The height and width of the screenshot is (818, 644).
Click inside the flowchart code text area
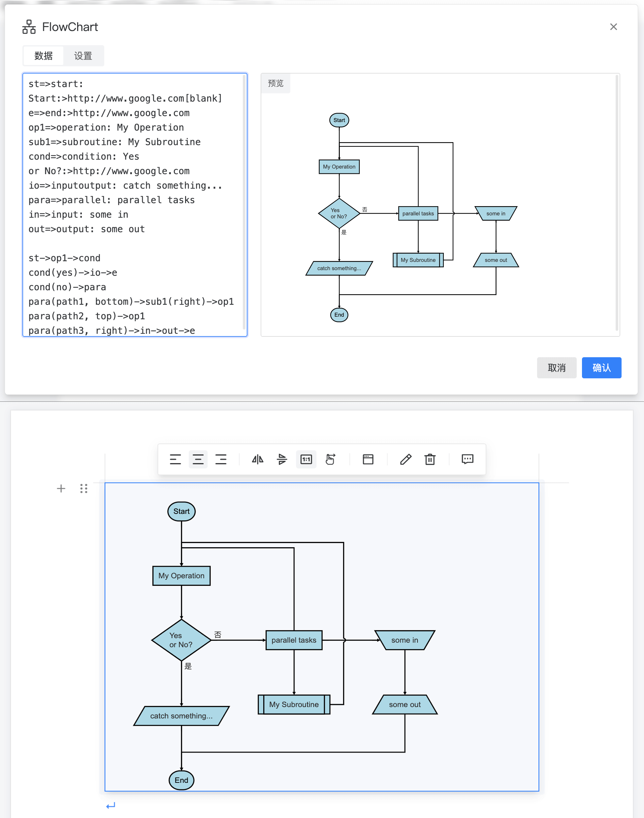[x=135, y=205]
